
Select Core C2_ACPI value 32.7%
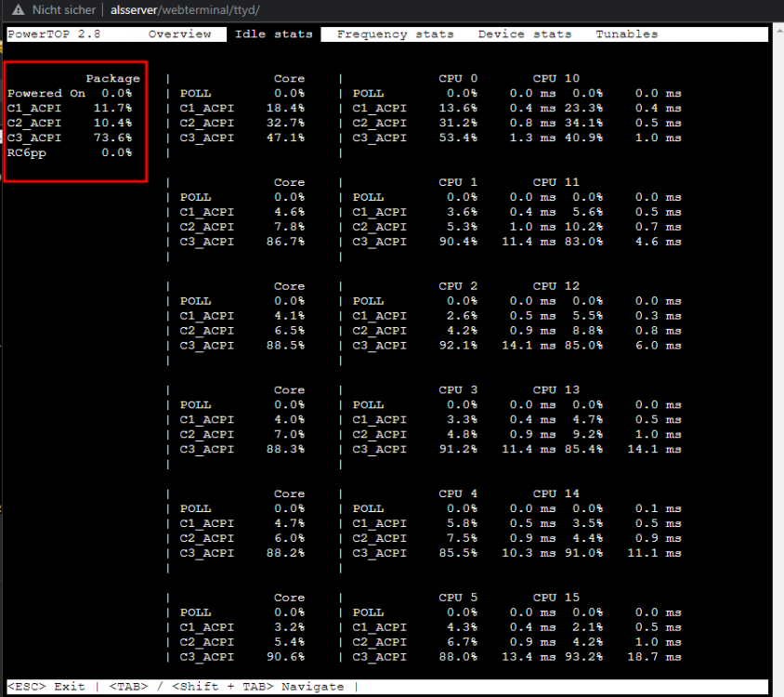[x=285, y=123]
